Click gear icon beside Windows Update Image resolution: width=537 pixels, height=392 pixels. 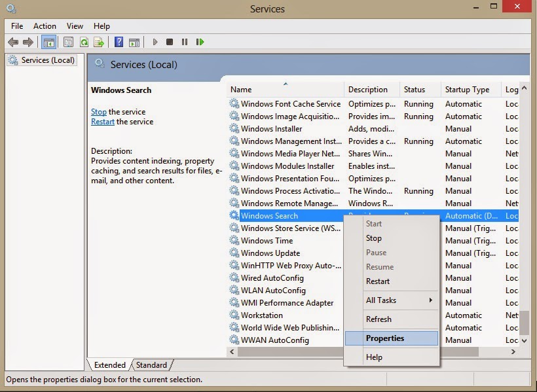pyautogui.click(x=234, y=253)
